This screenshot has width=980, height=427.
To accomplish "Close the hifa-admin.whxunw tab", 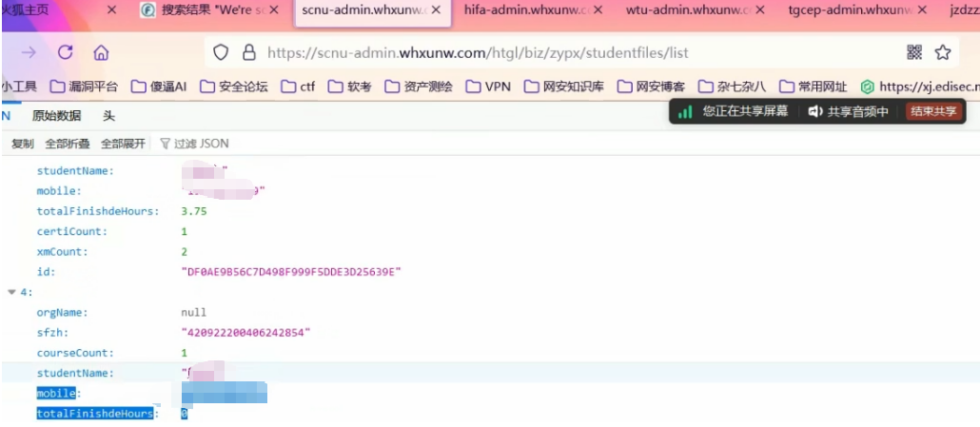I will point(598,10).
